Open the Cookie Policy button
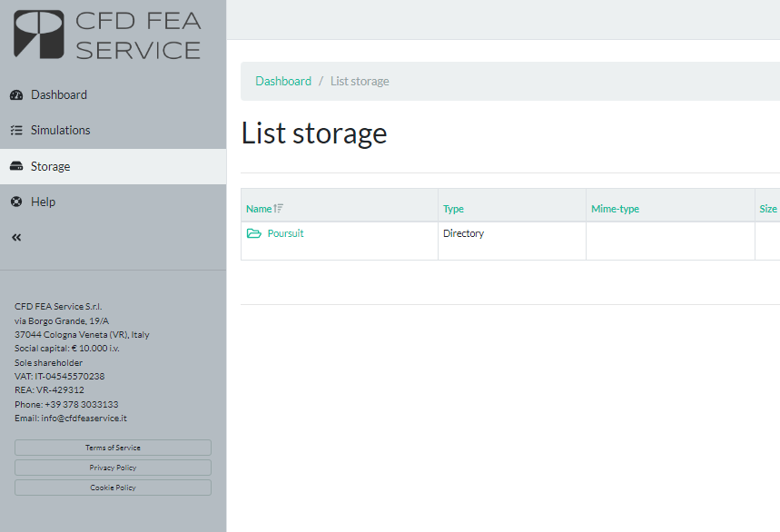Viewport: 780px width, 532px height. click(113, 488)
